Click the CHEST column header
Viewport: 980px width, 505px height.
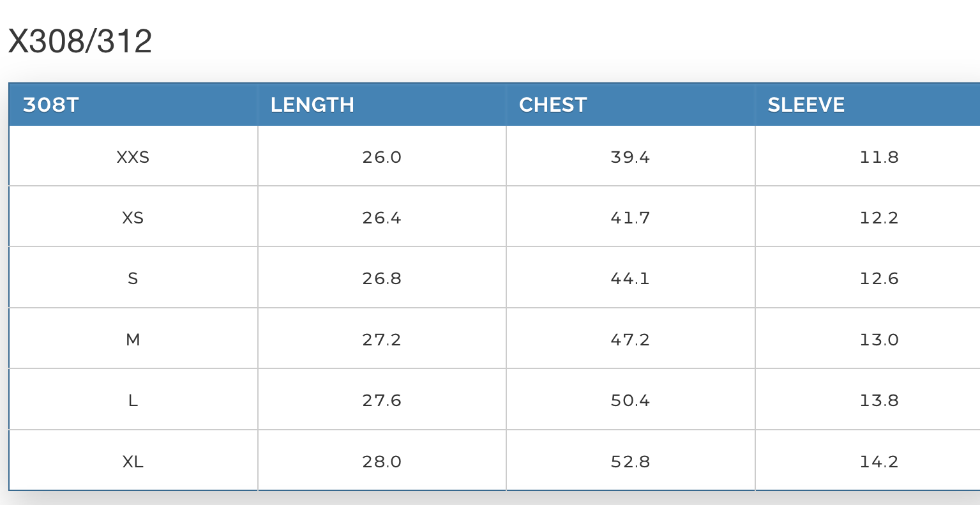pos(553,105)
